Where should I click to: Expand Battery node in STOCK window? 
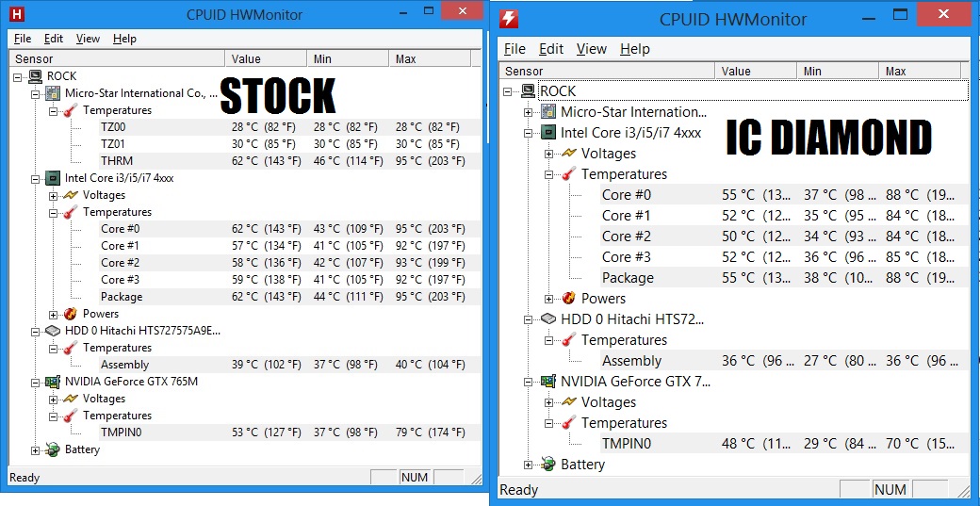[x=36, y=450]
